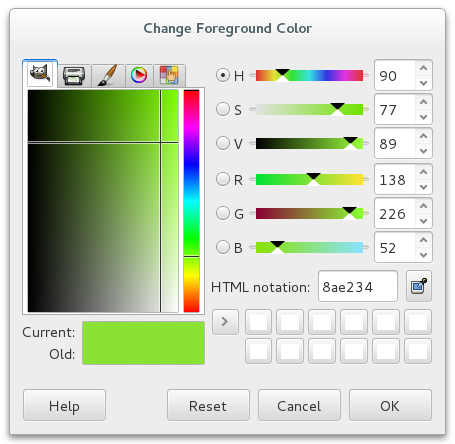The image size is (455, 444).
Task: Click the first color history swatch
Action: 258,322
